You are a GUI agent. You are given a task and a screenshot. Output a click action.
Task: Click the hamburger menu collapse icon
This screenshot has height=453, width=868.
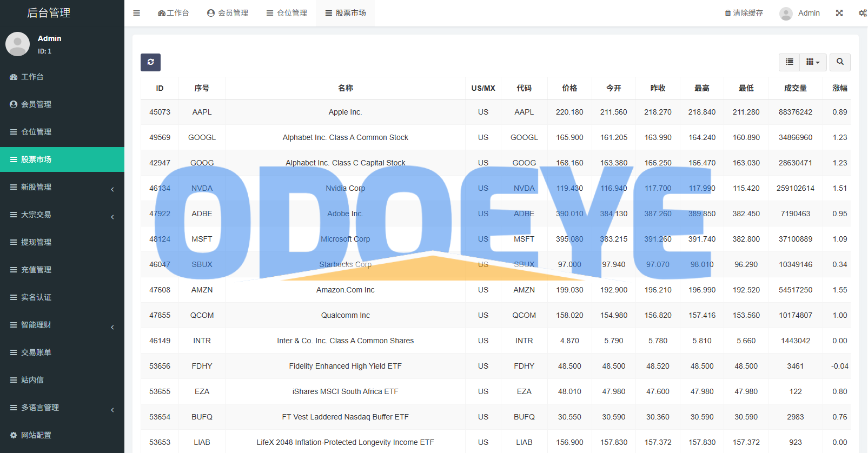137,13
